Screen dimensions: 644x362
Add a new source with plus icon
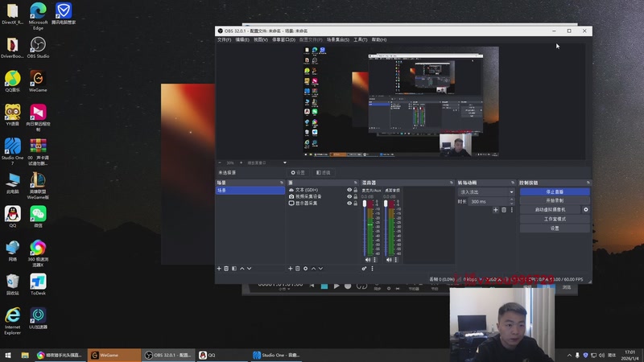[x=291, y=269]
